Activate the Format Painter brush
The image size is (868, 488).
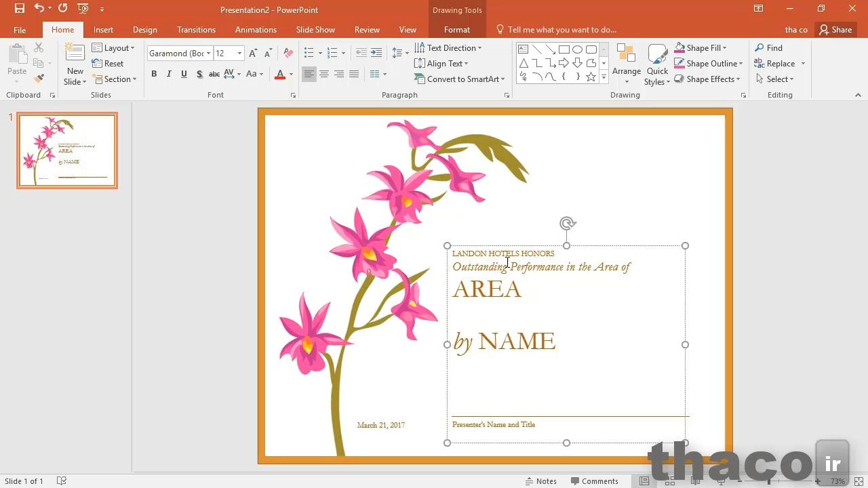click(39, 79)
